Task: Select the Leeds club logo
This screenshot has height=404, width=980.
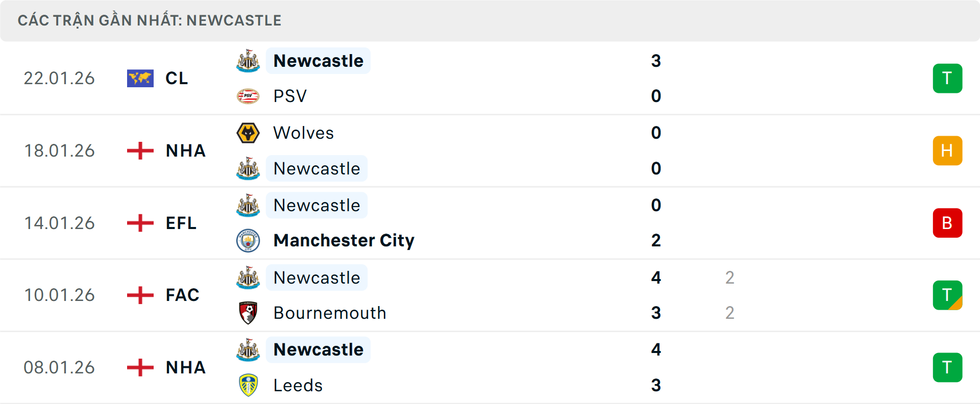Action: [248, 385]
